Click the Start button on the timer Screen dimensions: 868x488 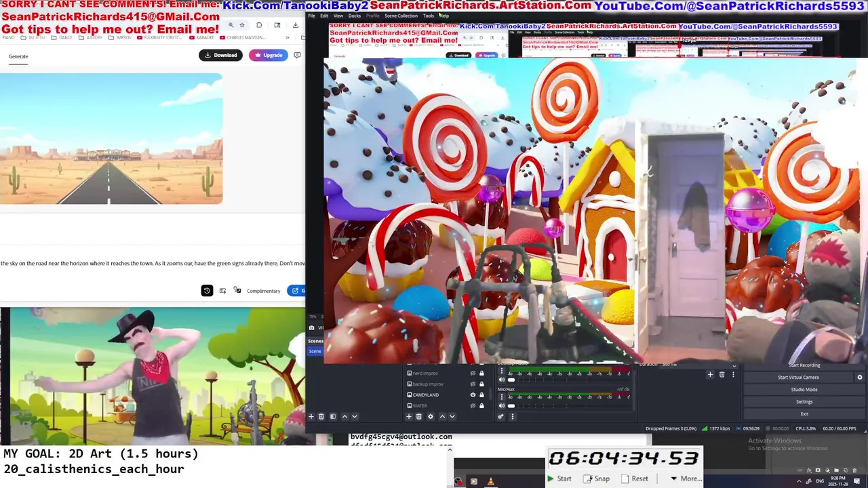(x=559, y=479)
